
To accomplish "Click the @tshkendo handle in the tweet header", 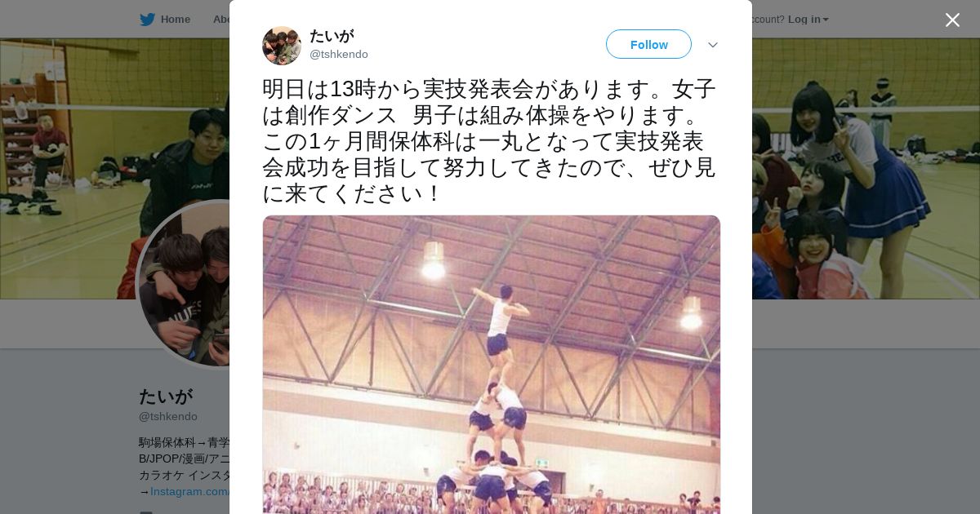I will coord(339,54).
